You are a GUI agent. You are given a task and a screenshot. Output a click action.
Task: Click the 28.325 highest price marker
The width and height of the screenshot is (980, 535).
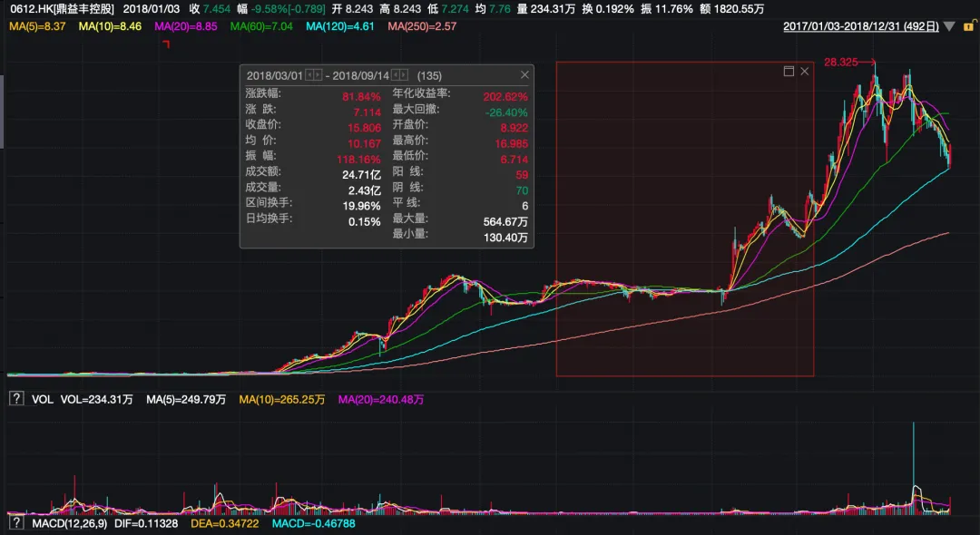point(840,62)
